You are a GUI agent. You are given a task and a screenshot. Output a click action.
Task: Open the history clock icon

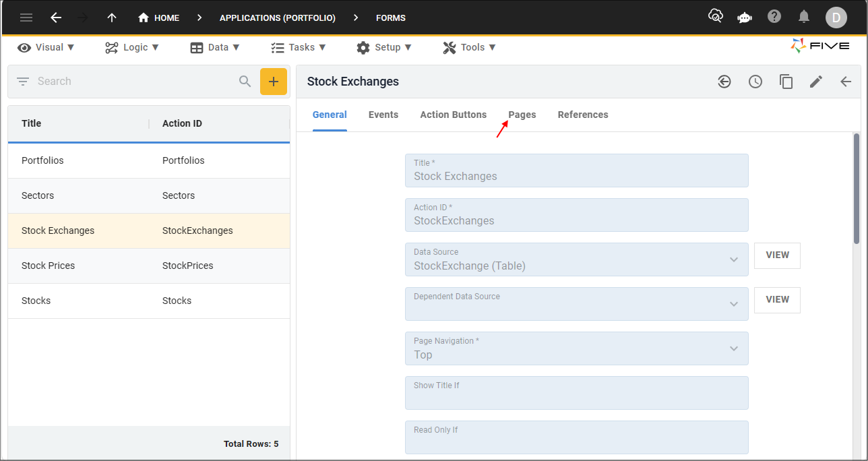point(755,82)
